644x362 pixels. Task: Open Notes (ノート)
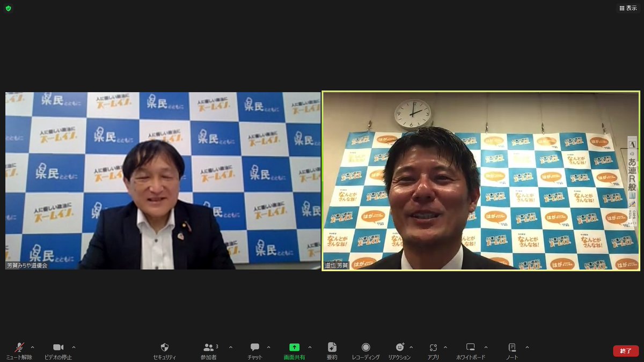[x=512, y=351]
